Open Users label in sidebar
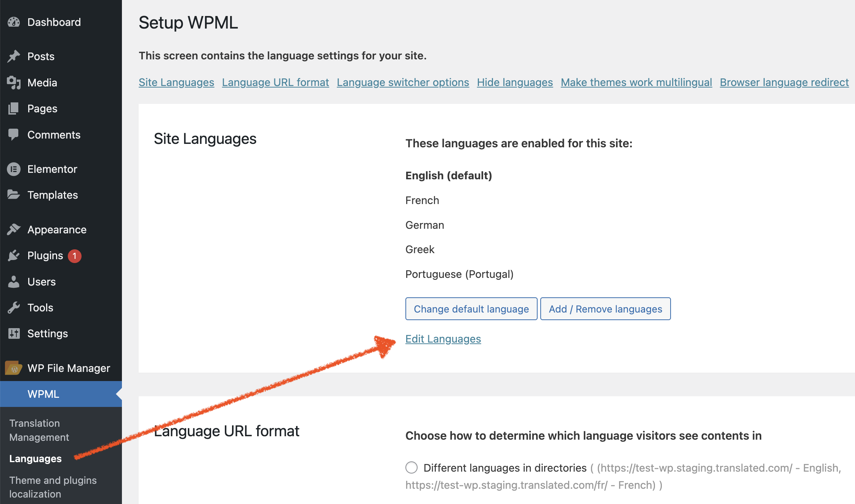Image resolution: width=855 pixels, height=504 pixels. click(x=42, y=282)
